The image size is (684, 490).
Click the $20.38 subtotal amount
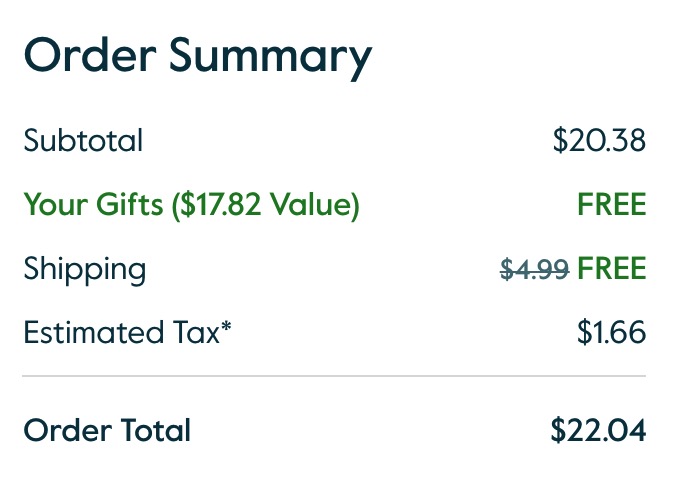(x=599, y=141)
